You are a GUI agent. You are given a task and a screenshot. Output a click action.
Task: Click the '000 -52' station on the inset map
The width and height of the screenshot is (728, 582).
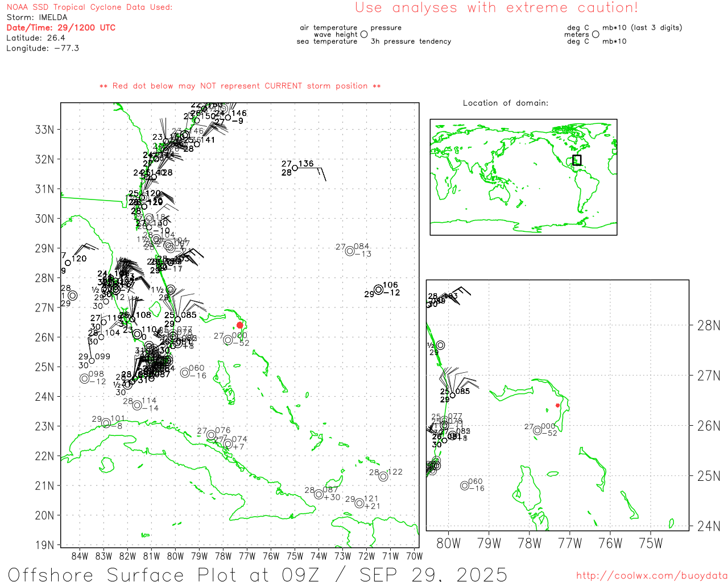coord(537,430)
